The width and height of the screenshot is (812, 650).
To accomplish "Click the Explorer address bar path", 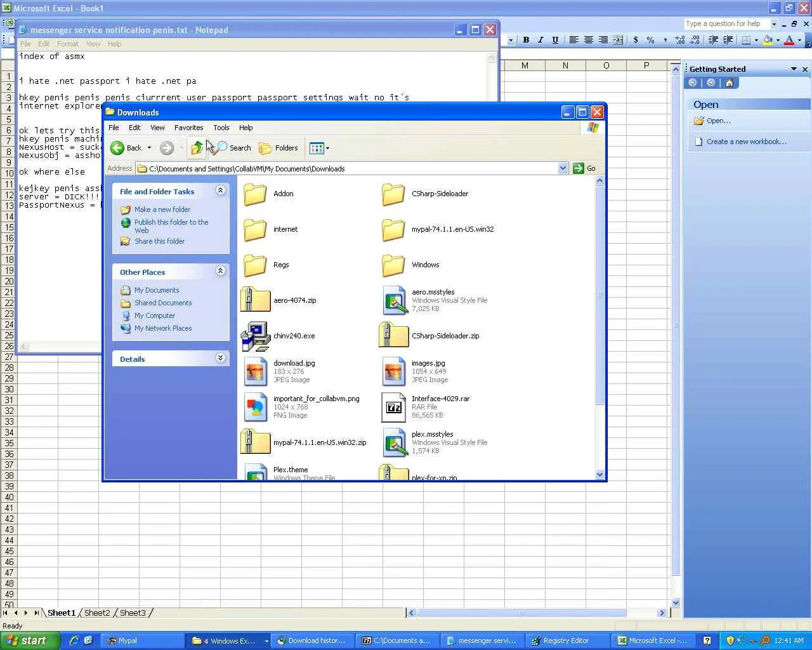I will (x=348, y=169).
